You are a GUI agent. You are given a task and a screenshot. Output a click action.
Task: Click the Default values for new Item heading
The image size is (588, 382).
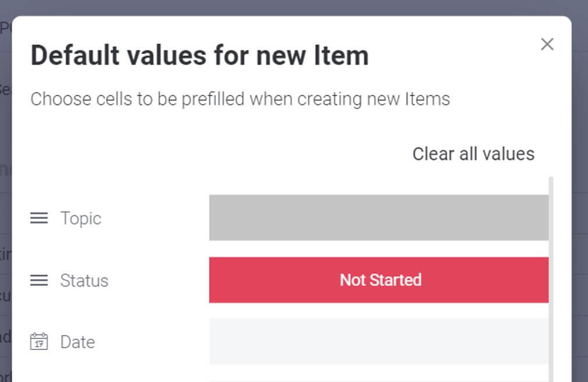[200, 55]
